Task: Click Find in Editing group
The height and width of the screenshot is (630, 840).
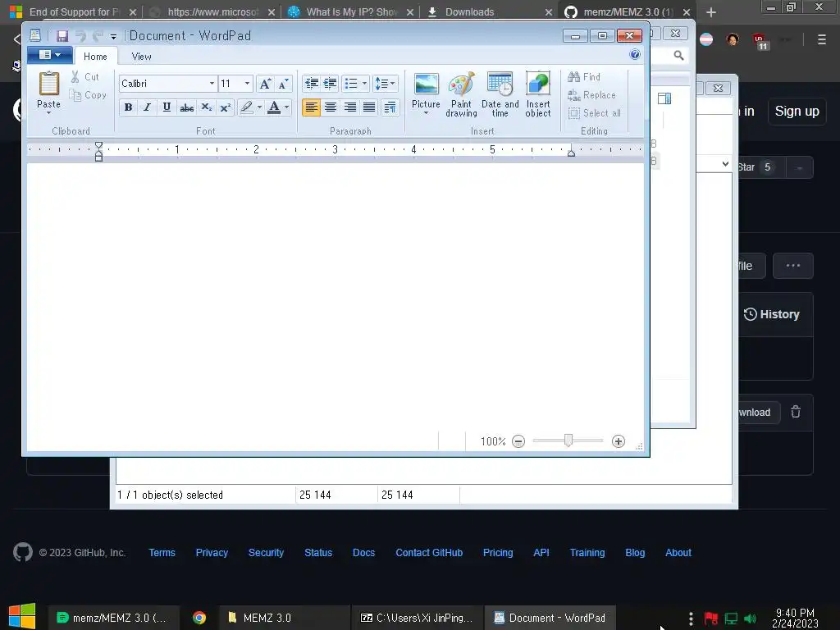Action: coord(584,77)
